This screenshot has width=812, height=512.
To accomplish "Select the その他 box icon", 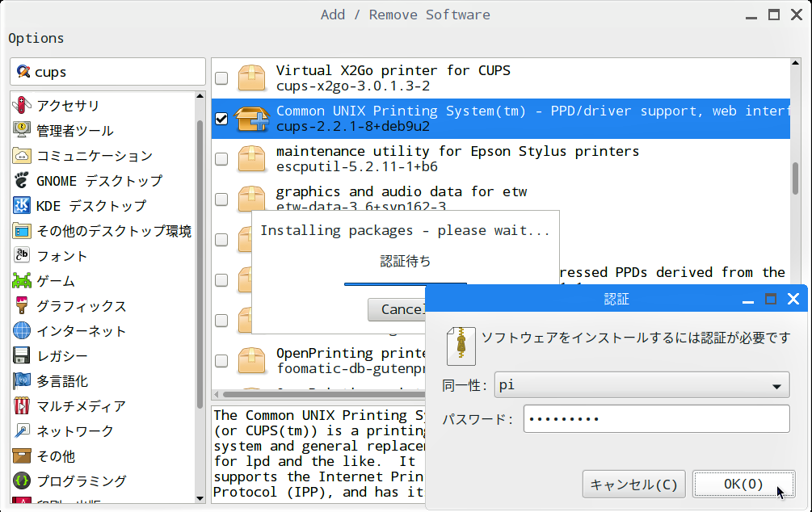I will click(22, 455).
